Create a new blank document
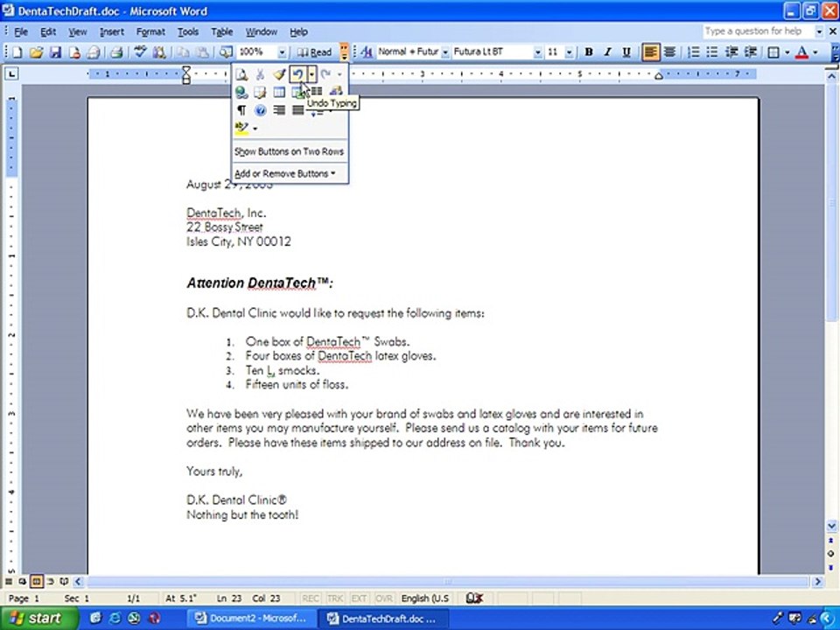Screen dimensions: 840x630 point(17,52)
